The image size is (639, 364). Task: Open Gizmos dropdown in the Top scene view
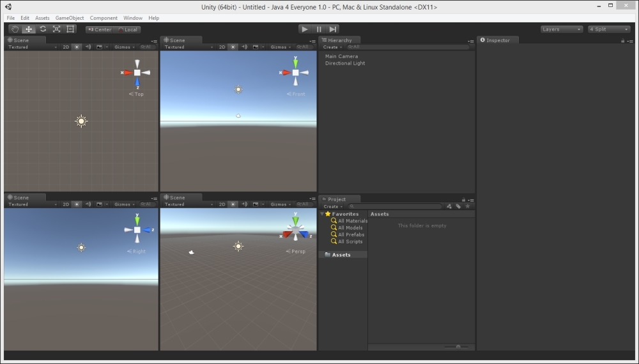[x=125, y=47]
